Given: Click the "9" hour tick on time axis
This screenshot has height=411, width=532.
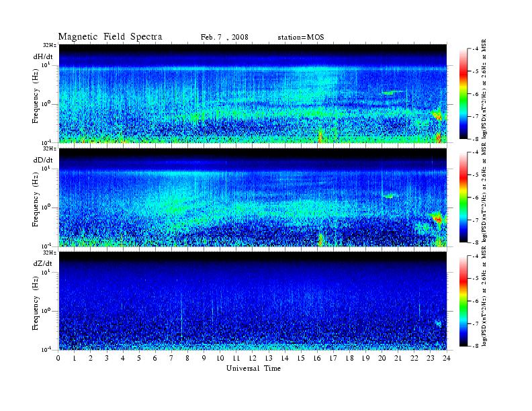Looking at the screenshot, I should (204, 358).
